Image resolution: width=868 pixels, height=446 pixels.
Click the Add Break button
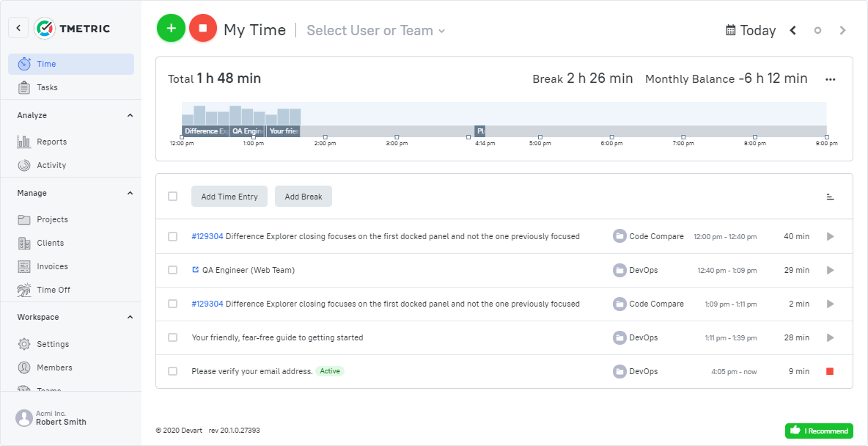point(303,196)
